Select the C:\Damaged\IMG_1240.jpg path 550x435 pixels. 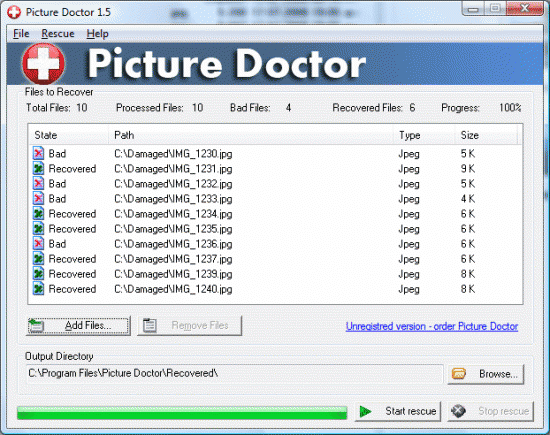point(173,289)
